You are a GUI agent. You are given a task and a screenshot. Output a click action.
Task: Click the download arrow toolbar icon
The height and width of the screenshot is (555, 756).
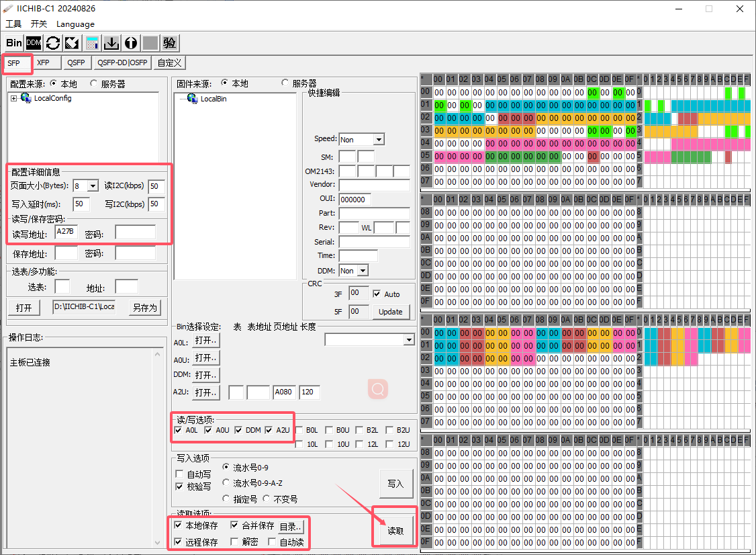111,43
